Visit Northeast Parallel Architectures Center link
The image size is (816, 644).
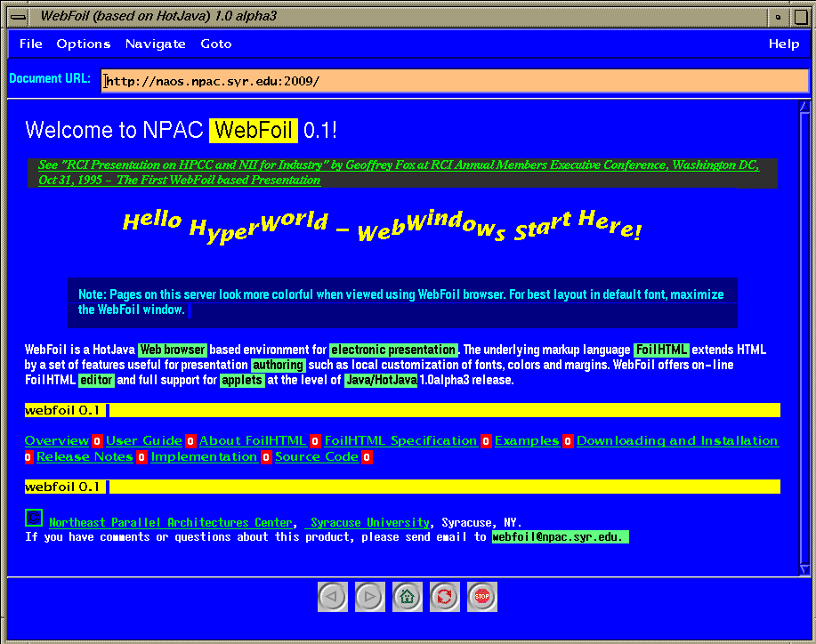[171, 522]
